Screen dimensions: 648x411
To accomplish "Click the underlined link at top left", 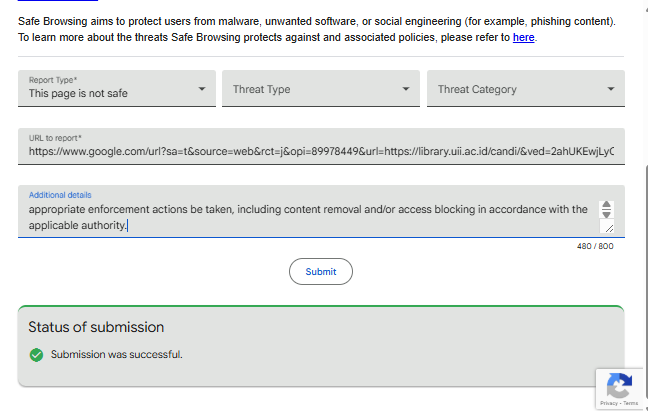I will click(x=58, y=2).
